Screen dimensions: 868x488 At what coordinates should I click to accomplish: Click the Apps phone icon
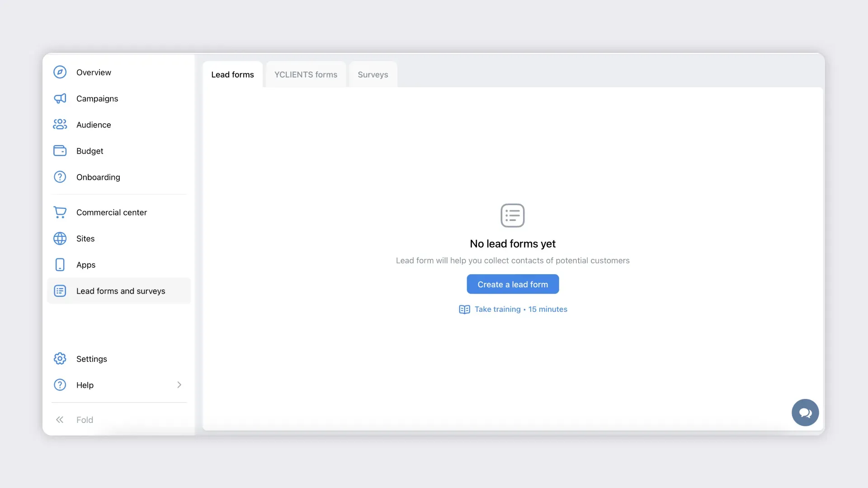coord(60,265)
